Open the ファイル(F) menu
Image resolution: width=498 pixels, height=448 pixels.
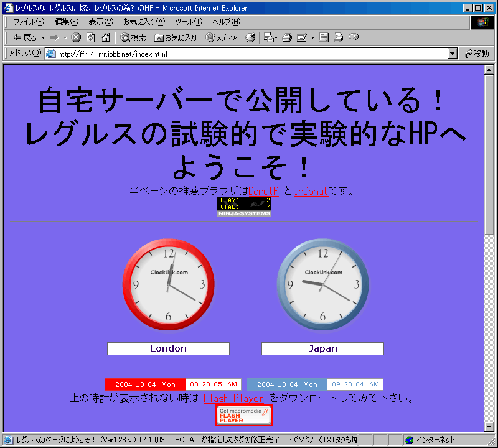point(29,22)
